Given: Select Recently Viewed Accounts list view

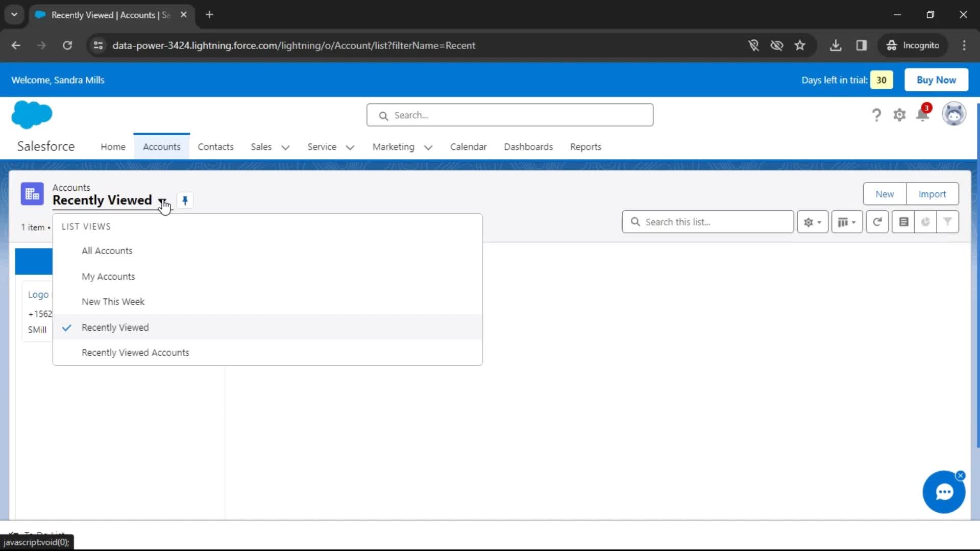Looking at the screenshot, I should (267, 353).
